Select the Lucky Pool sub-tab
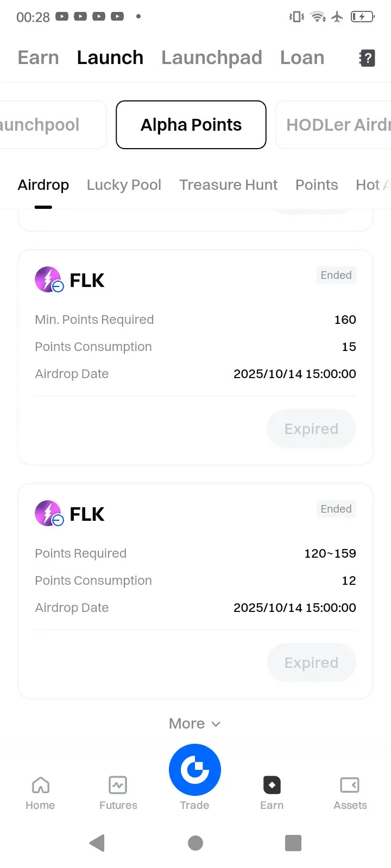This screenshot has width=391, height=868. (x=124, y=185)
